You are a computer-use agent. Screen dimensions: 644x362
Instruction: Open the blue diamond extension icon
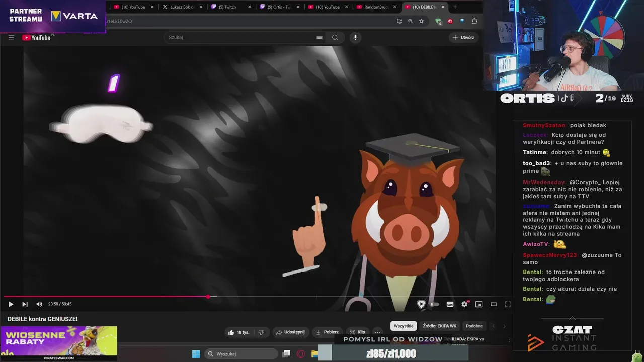pyautogui.click(x=462, y=21)
